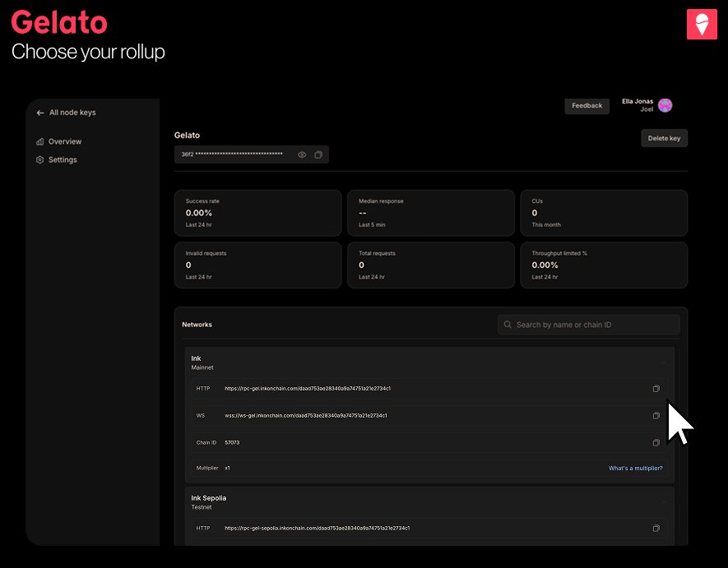Click the Median response card
728x568 pixels.
(x=431, y=213)
